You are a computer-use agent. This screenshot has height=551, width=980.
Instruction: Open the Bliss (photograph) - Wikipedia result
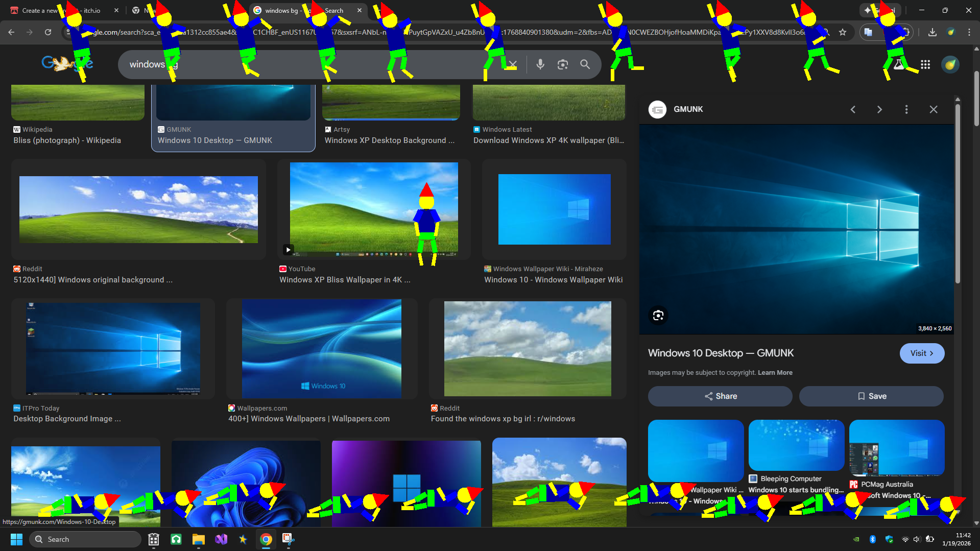(67, 140)
